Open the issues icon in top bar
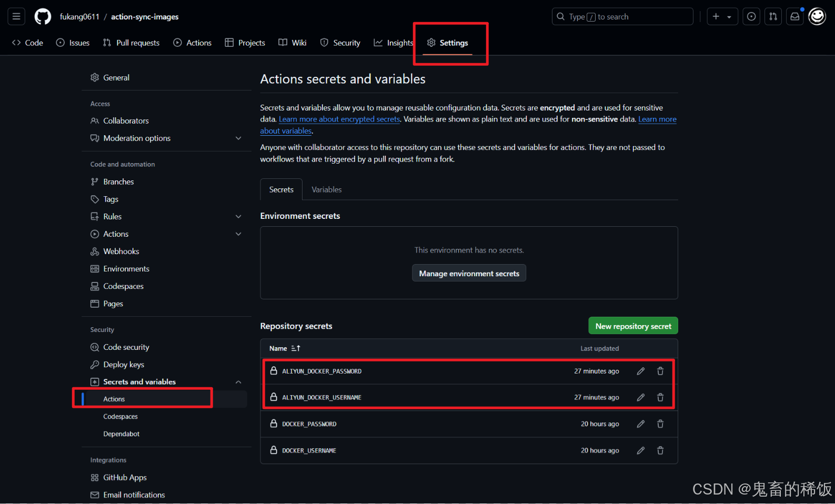This screenshot has width=835, height=504. (x=751, y=16)
